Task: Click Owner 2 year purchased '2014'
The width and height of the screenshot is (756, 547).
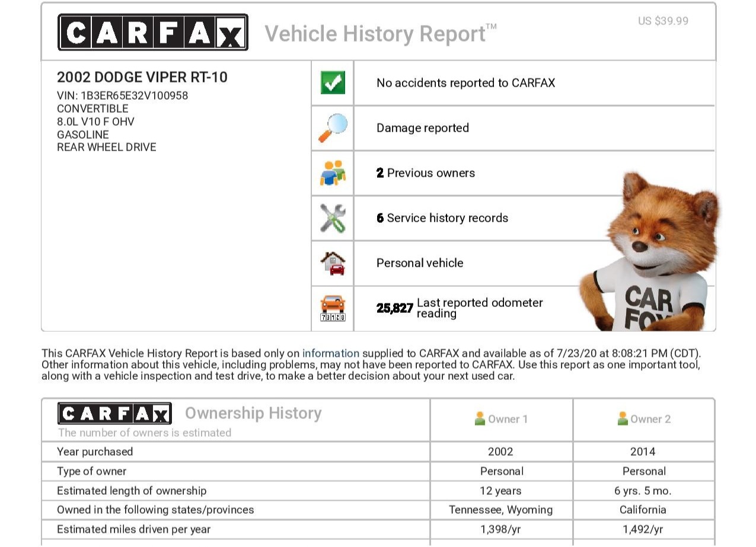Action: pos(643,452)
